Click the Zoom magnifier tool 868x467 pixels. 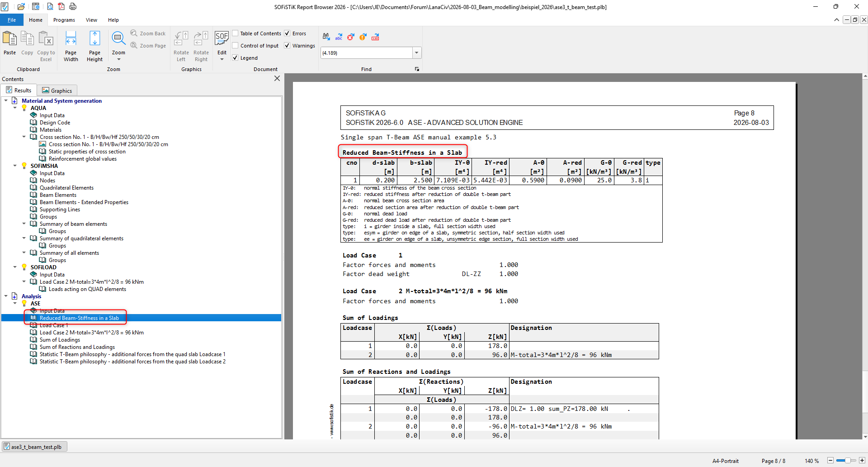pyautogui.click(x=118, y=39)
